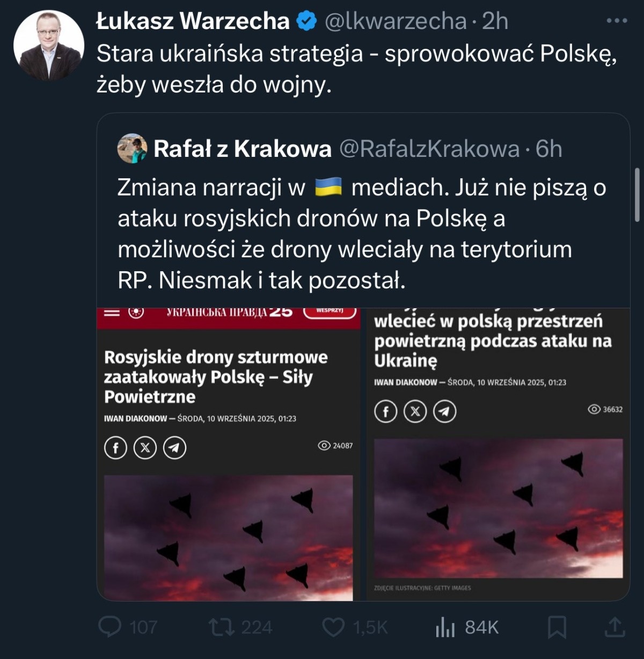This screenshot has height=659, width=644.
Task: Open the @RafalzKrakowa handle link
Action: 429,149
